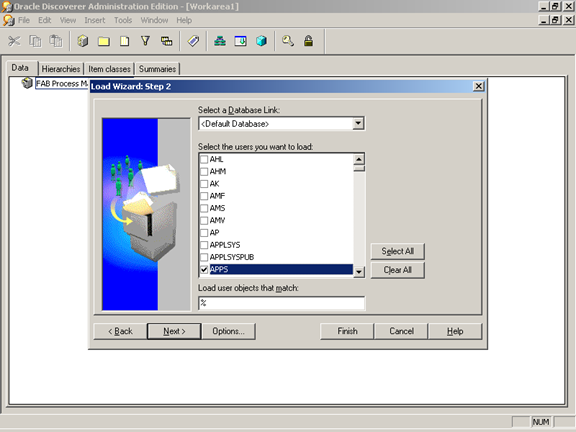This screenshot has height=432, width=576.
Task: Open the Tools menu
Action: (123, 20)
